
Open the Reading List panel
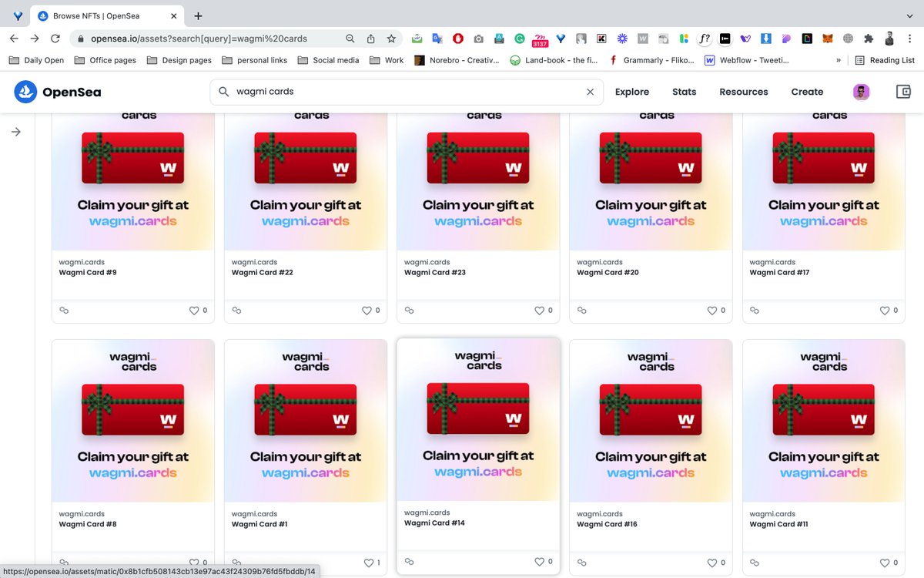[885, 60]
